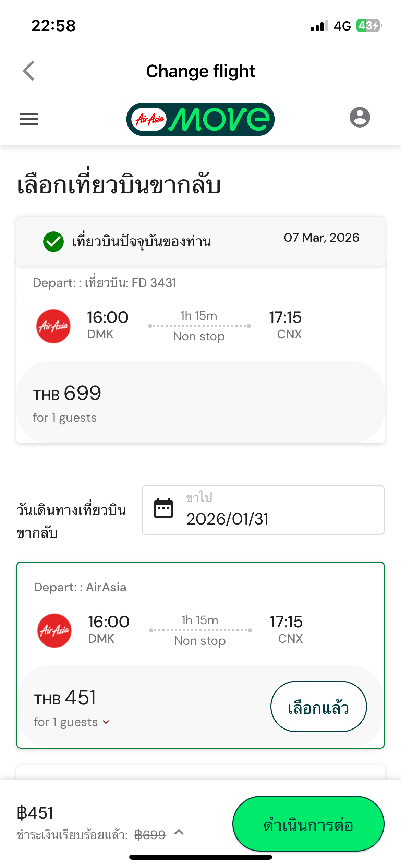Tap the AirAsia MOVE logo

click(x=200, y=119)
